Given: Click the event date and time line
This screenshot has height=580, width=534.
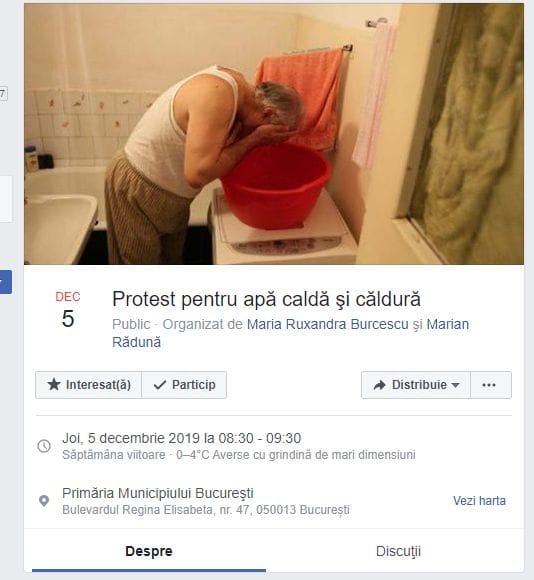Looking at the screenshot, I should tap(182, 438).
